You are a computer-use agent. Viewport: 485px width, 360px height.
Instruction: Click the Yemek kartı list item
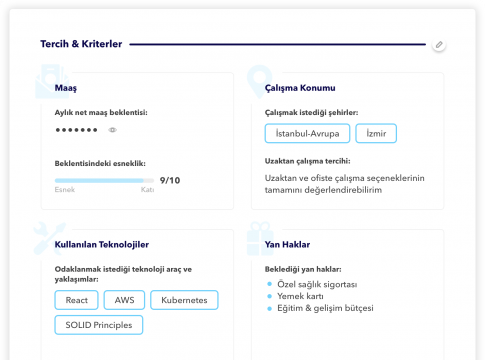pos(300,296)
